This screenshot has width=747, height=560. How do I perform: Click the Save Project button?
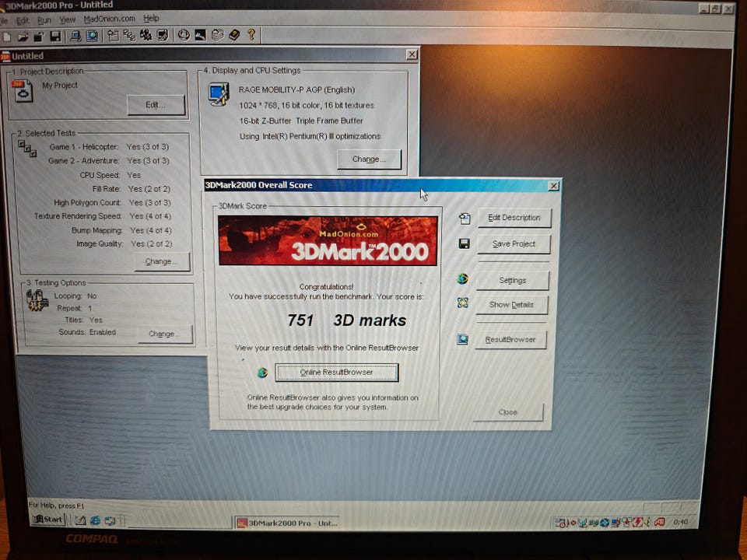pyautogui.click(x=514, y=243)
